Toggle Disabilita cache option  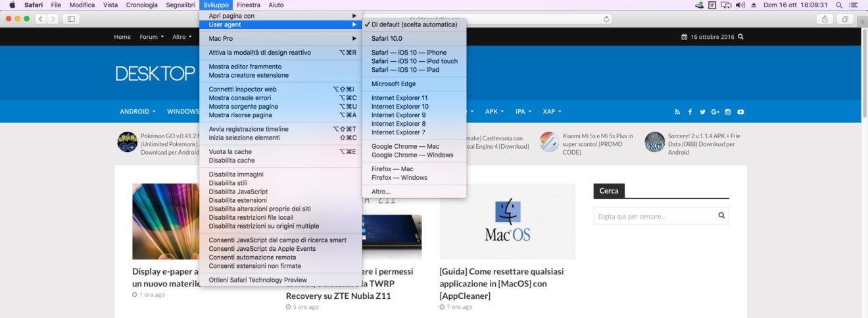click(281, 160)
